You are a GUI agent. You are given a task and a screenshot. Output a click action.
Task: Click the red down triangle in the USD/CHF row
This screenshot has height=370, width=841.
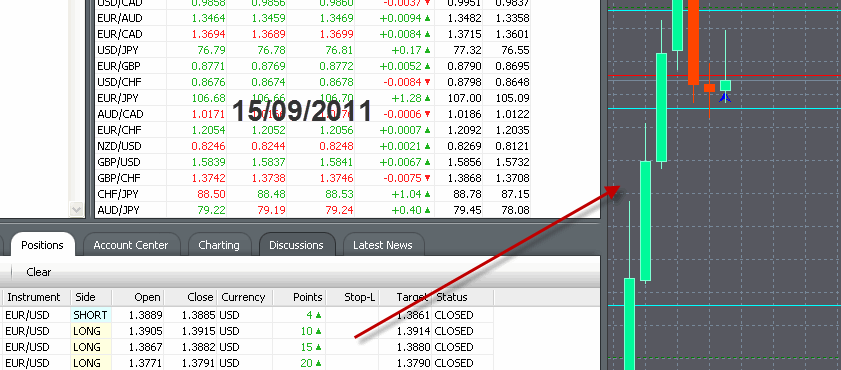click(427, 82)
